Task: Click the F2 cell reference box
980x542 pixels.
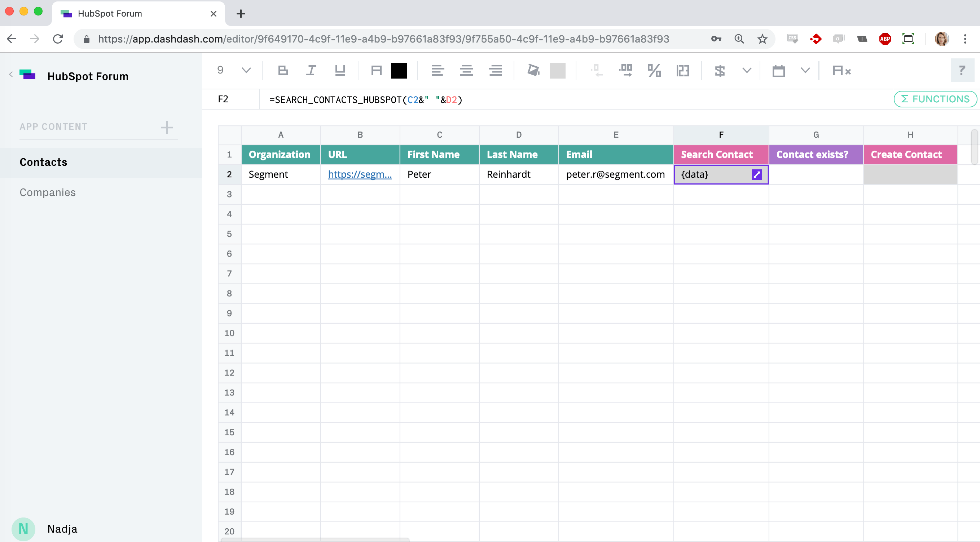Action: point(230,99)
